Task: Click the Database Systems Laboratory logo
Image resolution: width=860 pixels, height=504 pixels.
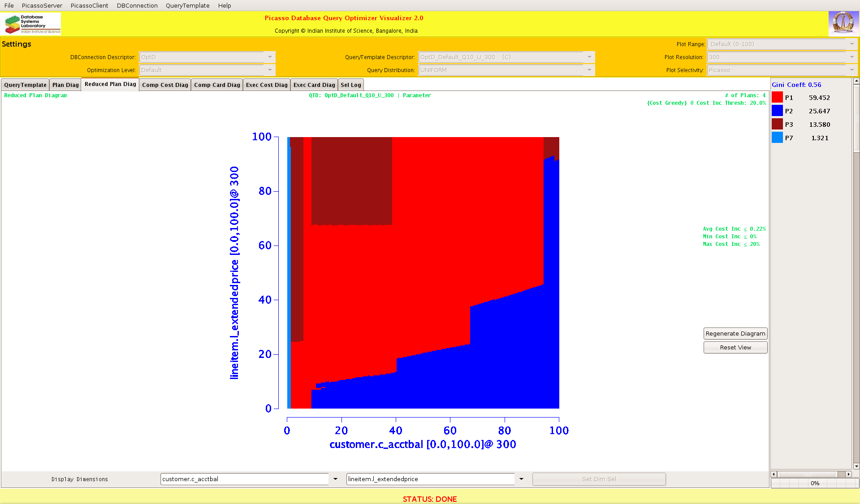Action: pyautogui.click(x=31, y=24)
